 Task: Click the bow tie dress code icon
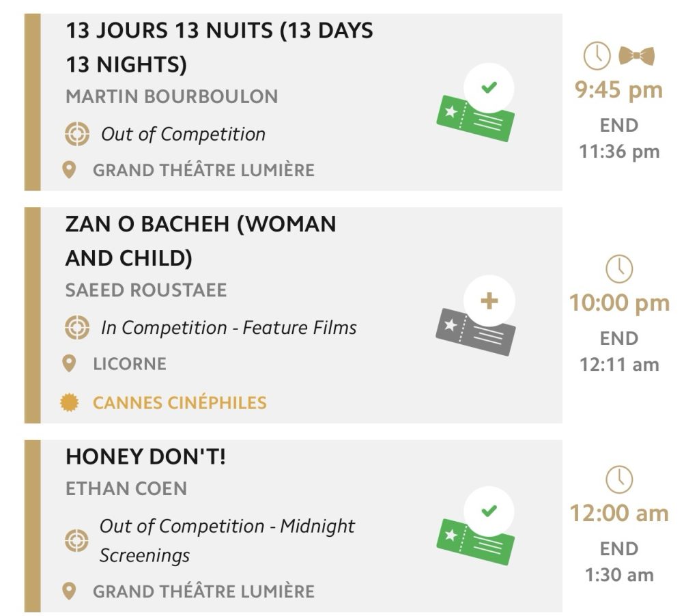636,56
